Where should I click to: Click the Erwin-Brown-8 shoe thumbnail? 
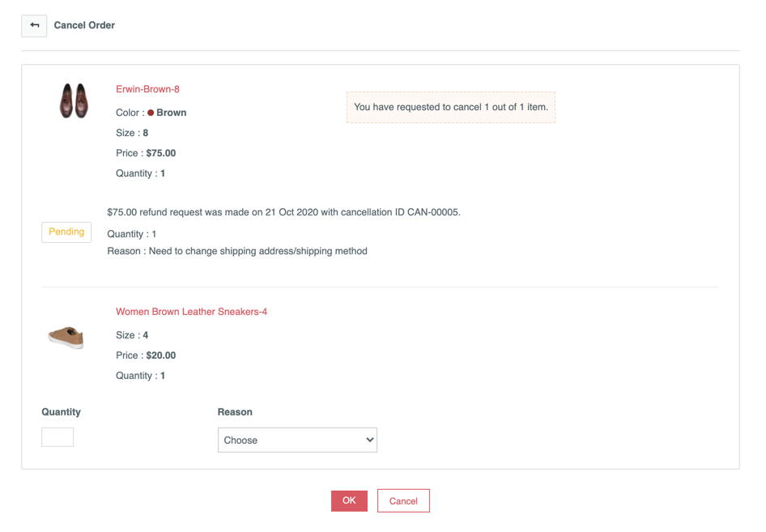[x=74, y=100]
